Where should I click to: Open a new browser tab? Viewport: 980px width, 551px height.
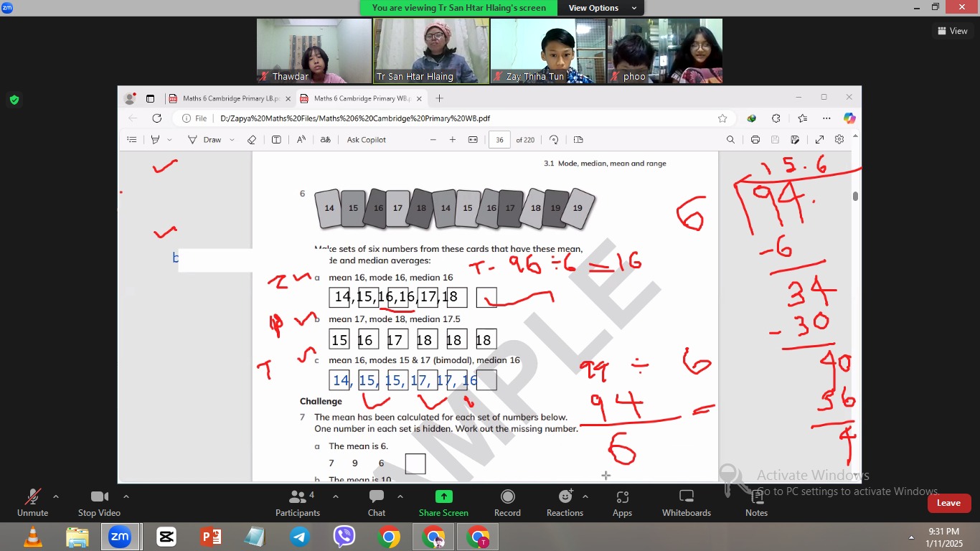click(x=439, y=98)
